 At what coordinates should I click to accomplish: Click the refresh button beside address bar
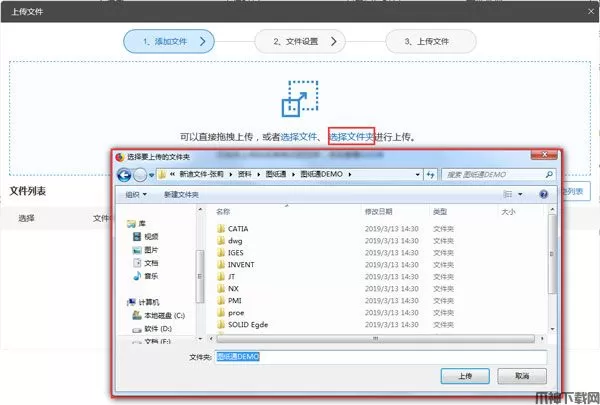pyautogui.click(x=431, y=175)
